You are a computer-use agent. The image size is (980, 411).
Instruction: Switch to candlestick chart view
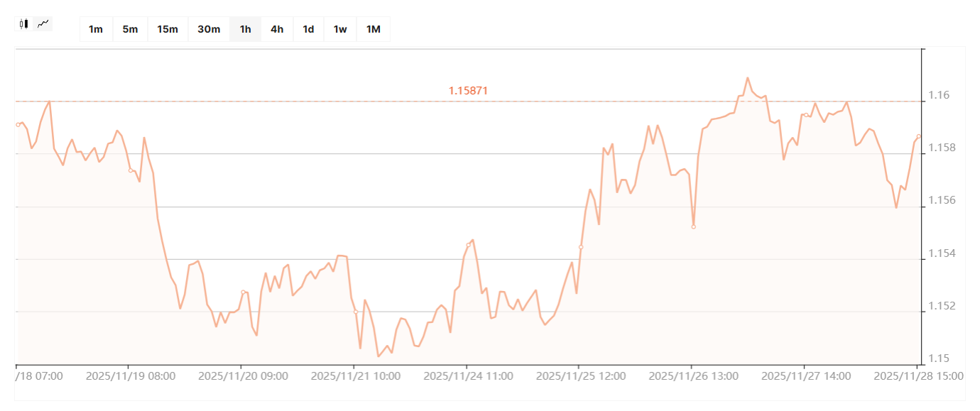pyautogui.click(x=24, y=24)
